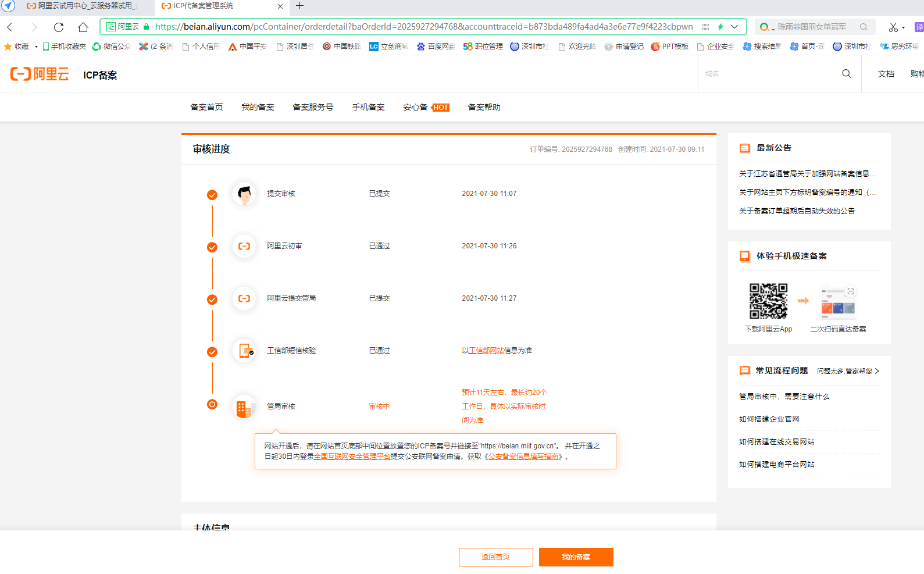Click the lightning speed mode icon
The image size is (924, 574).
click(x=720, y=27)
